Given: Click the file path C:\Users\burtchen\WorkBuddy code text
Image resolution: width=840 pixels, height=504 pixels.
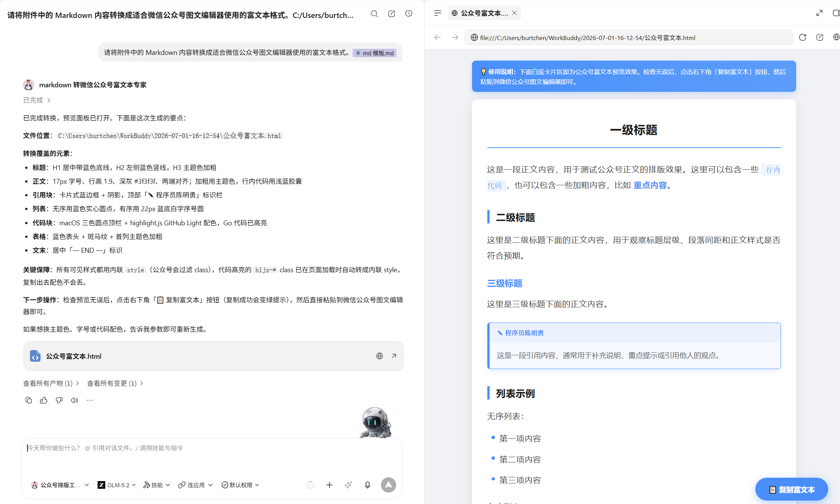Looking at the screenshot, I should tap(170, 136).
